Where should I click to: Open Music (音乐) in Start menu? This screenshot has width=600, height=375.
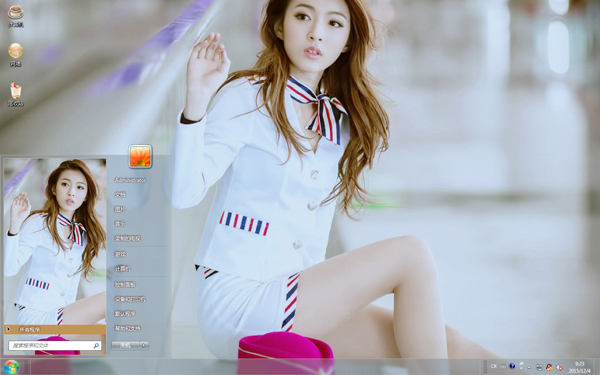pyautogui.click(x=120, y=223)
